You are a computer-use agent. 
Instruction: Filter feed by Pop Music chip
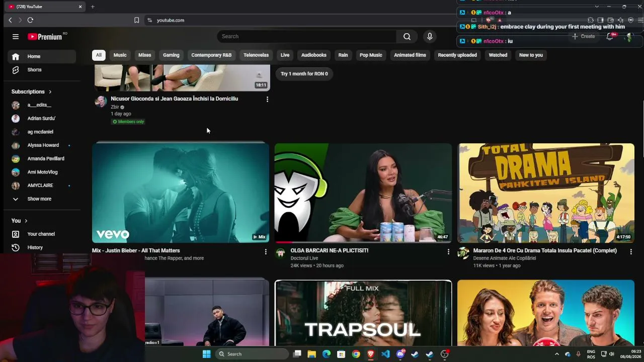coord(371,55)
